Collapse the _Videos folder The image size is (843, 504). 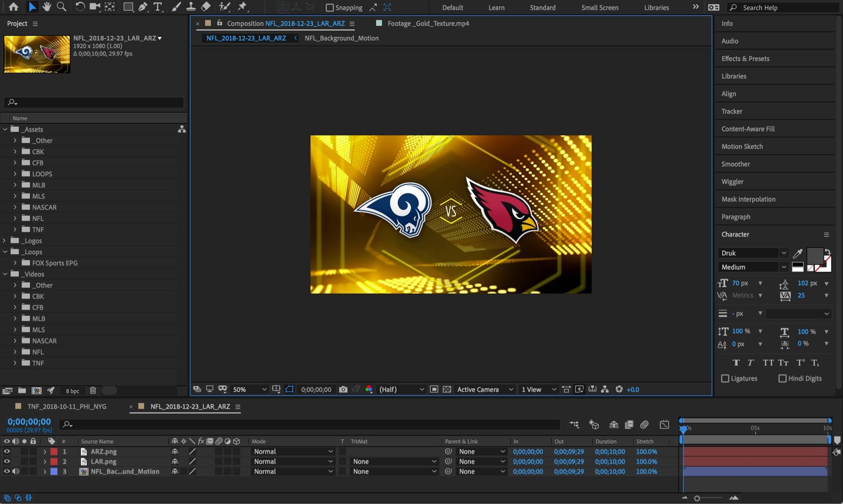pyautogui.click(x=5, y=274)
